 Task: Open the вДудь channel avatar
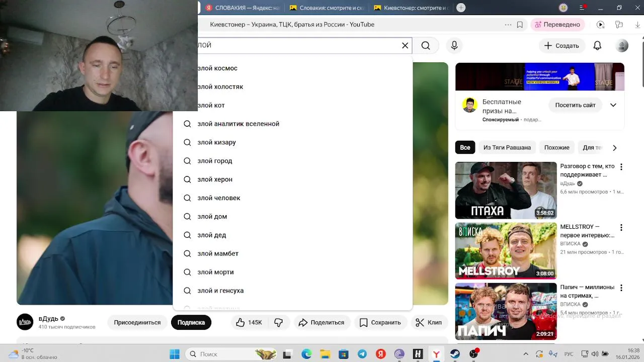click(x=25, y=322)
